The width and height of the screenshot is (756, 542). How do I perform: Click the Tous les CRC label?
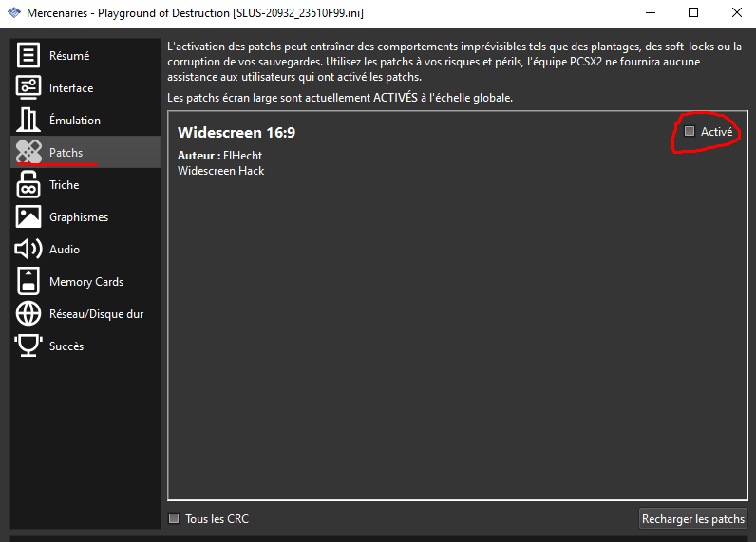217,519
